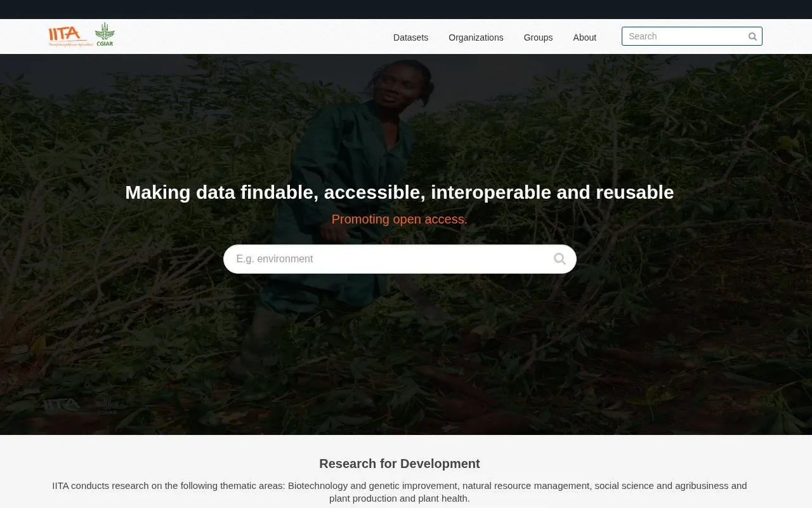Image resolution: width=812 pixels, height=508 pixels.
Task: Submit the hero search magnifier button
Action: [x=560, y=259]
